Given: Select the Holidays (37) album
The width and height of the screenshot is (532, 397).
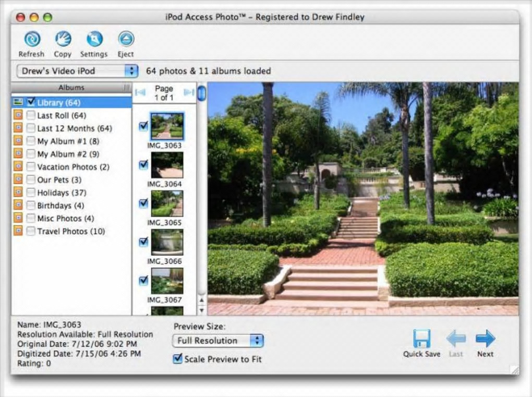Looking at the screenshot, I should tap(71, 193).
